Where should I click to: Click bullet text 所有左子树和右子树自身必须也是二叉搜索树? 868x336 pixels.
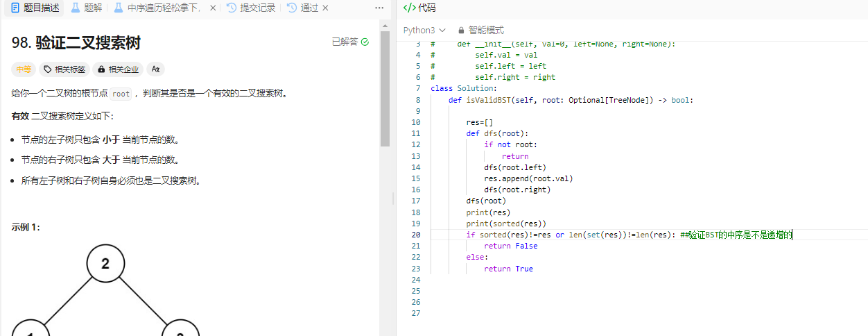[111, 180]
